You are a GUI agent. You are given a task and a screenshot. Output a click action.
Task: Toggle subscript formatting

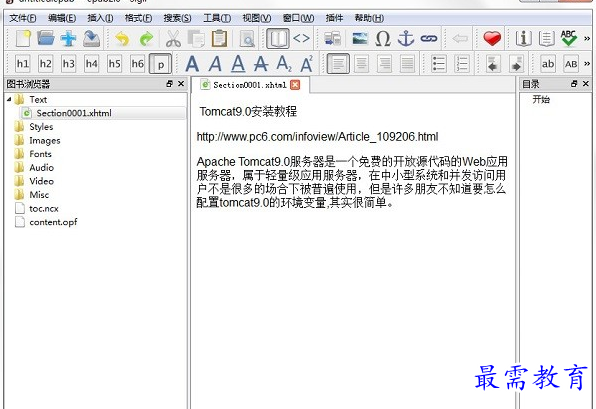[284, 64]
